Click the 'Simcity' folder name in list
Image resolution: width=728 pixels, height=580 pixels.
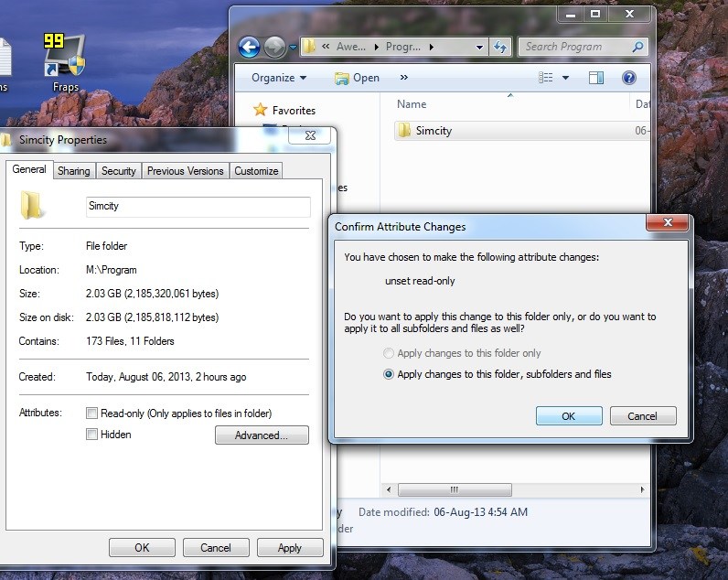434,131
